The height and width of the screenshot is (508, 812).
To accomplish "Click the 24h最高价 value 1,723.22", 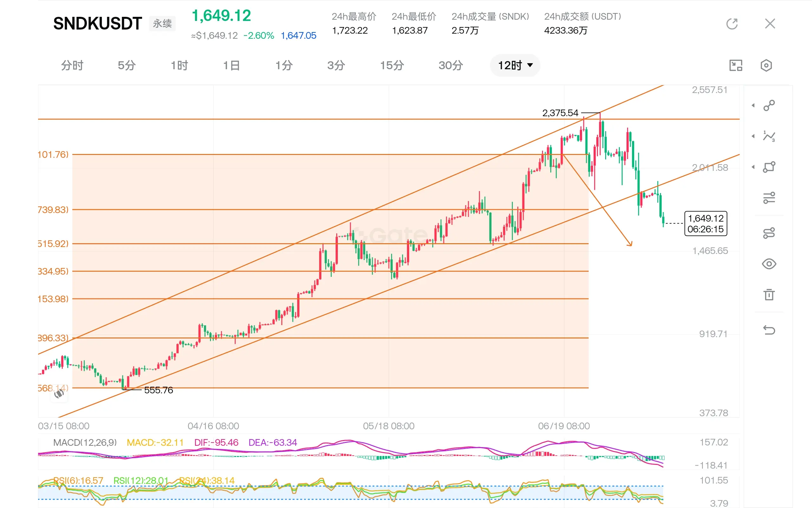I will coord(350,30).
